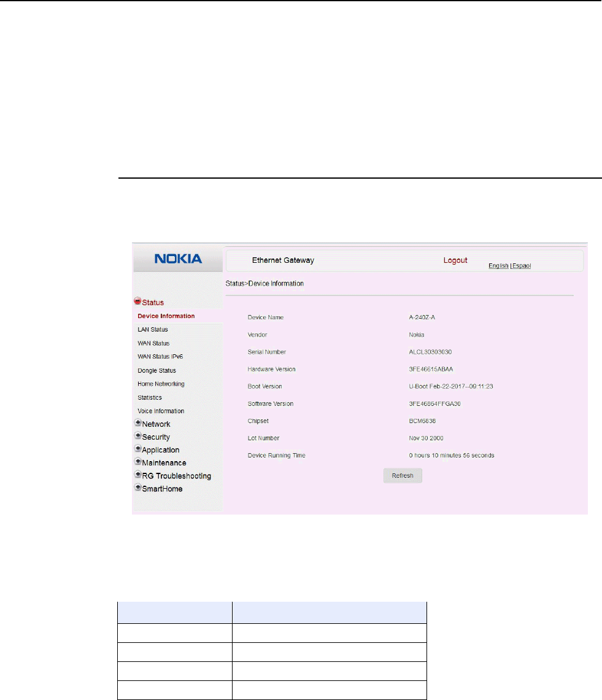
Task: Open WAN Status IPv6 page
Action: pos(160,357)
